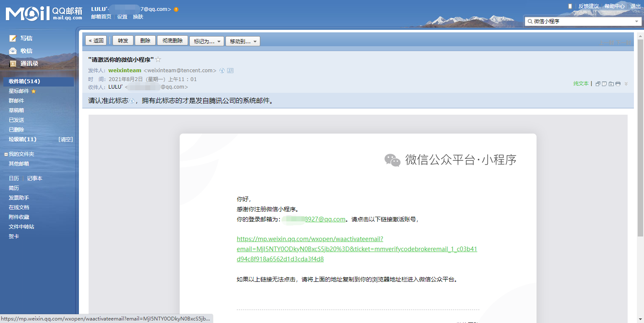Click the mp.weixin.qq.com activation link

(357, 249)
